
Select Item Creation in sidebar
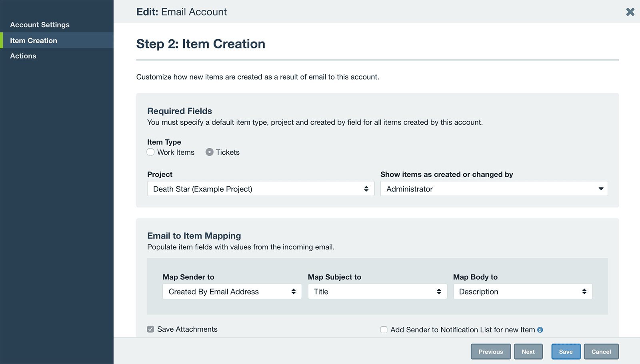57,40
